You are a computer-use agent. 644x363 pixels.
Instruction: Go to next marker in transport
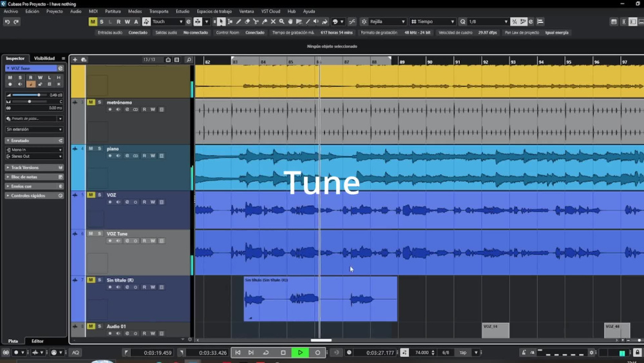tap(251, 353)
